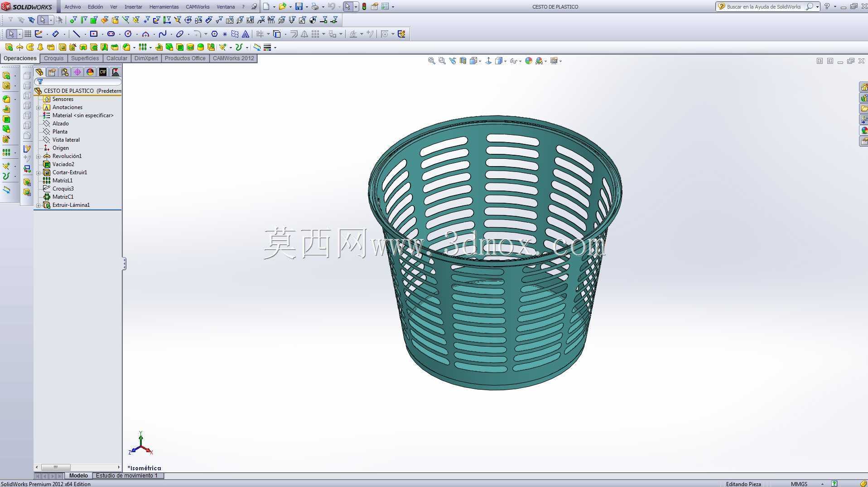Toggle the selection filter toolbar on or off
This screenshot has height=487, width=868.
10,20
